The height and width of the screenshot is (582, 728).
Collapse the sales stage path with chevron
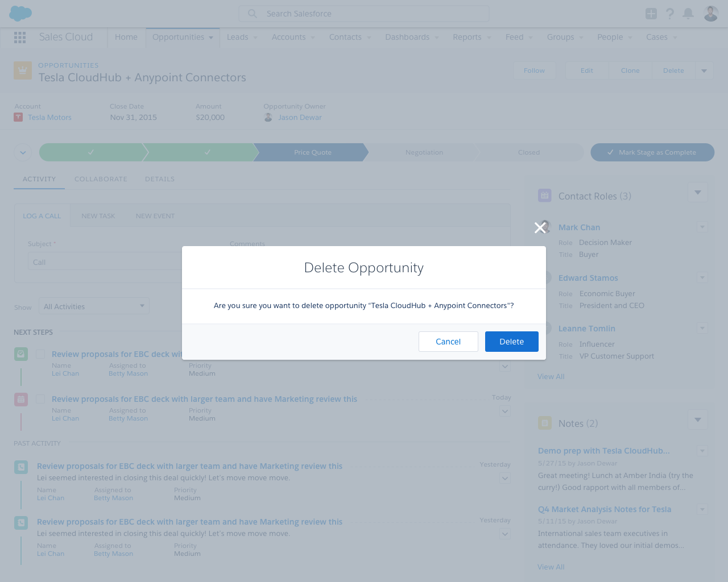pos(22,152)
